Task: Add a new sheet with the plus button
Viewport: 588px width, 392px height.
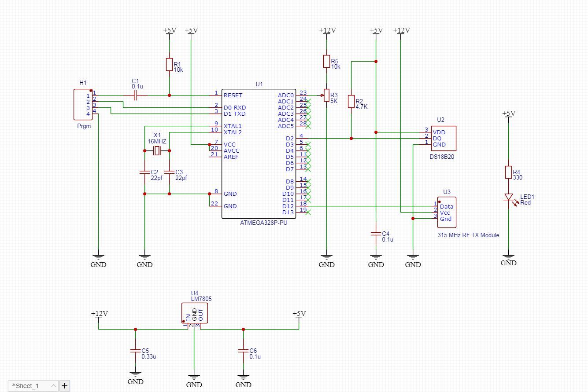Action: point(65,386)
